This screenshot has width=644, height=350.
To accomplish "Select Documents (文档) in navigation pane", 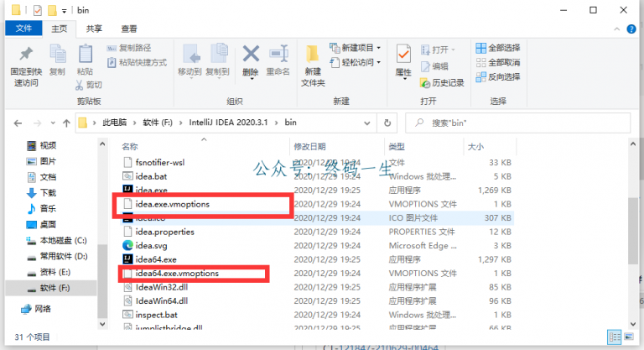I will (41, 177).
